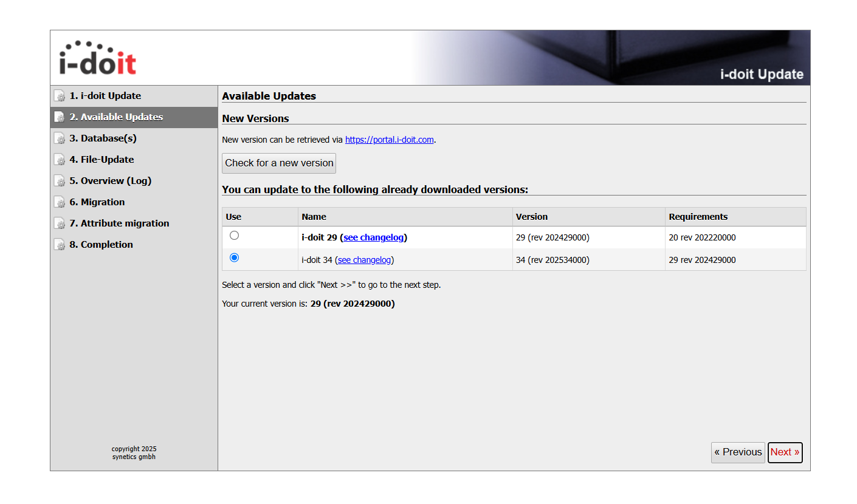Click version cell 29 (rev 202429000) in table
The width and height of the screenshot is (857, 504).
[552, 237]
